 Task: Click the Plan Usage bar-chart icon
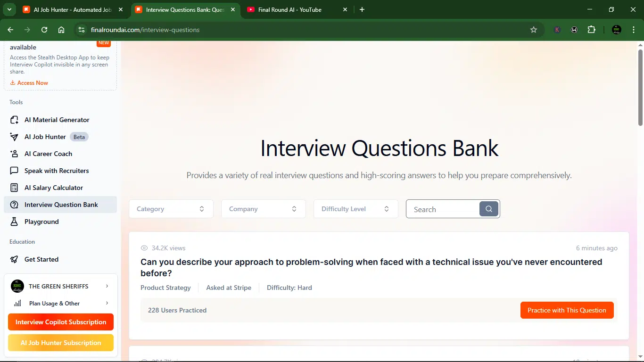17,303
